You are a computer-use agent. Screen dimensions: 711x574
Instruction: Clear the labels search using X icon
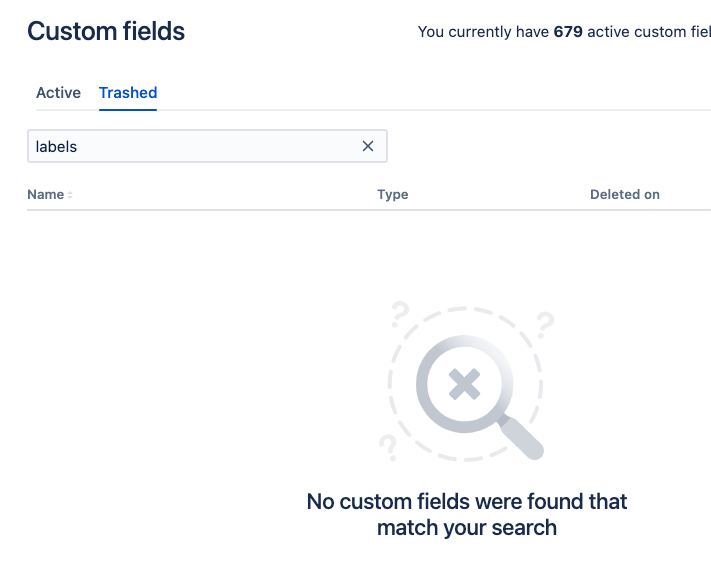point(368,146)
